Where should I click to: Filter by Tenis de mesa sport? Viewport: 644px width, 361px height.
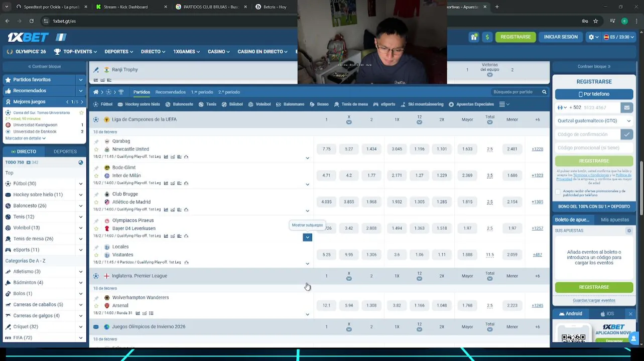click(x=351, y=104)
